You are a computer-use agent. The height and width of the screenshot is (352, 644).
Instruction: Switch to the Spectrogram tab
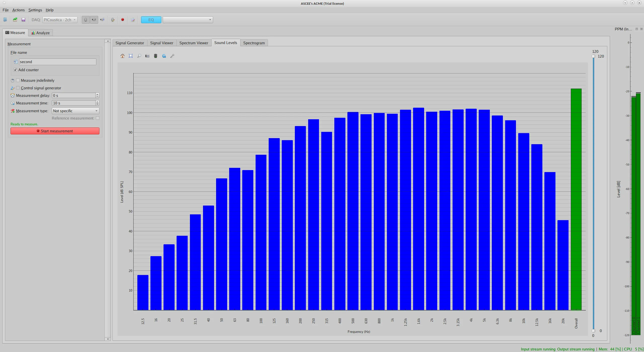point(254,43)
